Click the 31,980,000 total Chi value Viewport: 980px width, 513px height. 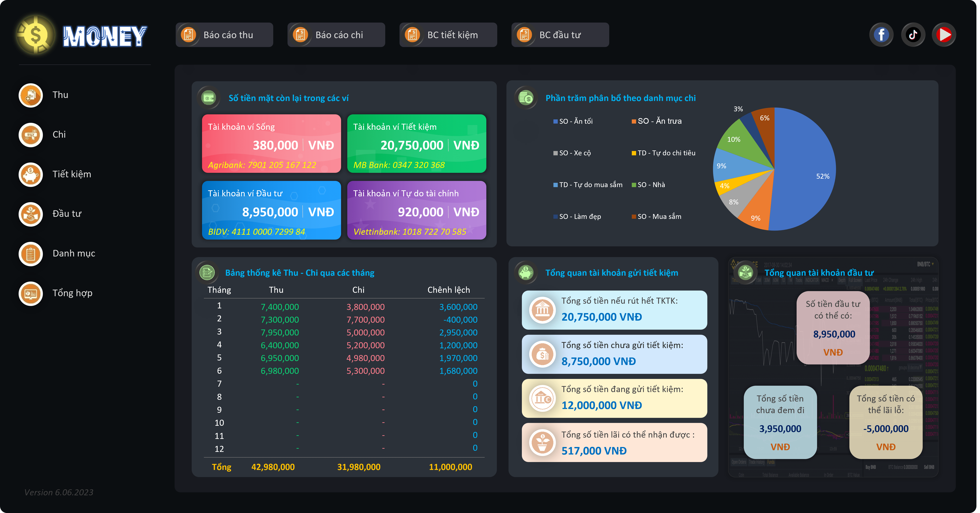(358, 467)
